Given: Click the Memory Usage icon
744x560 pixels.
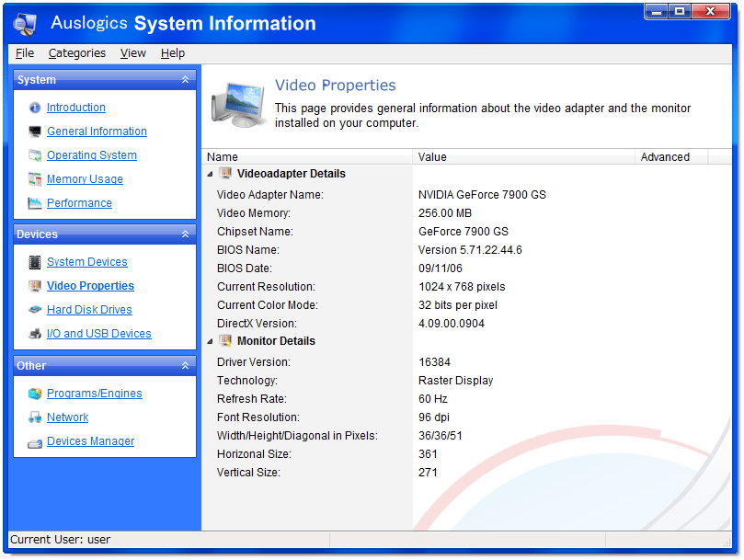Looking at the screenshot, I should coord(35,179).
